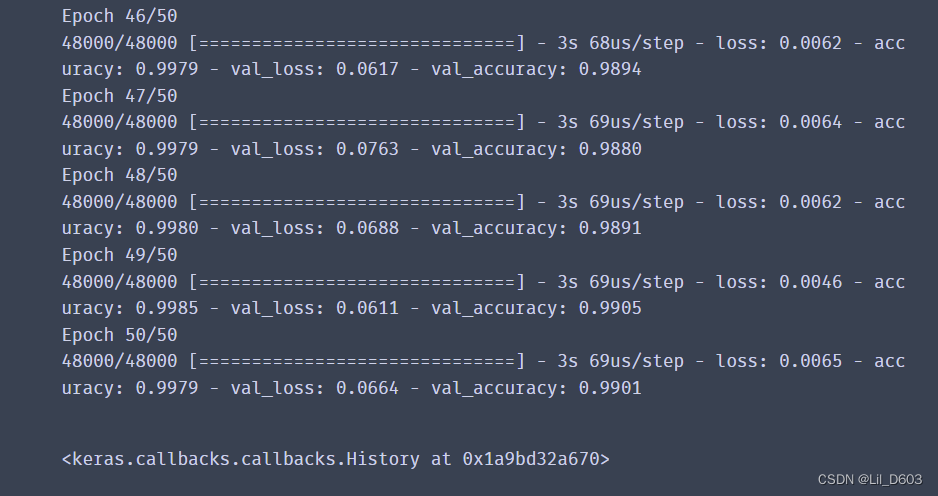Image resolution: width=938 pixels, height=496 pixels.
Task: Select the Epoch 48/50 text line
Action: (120, 175)
